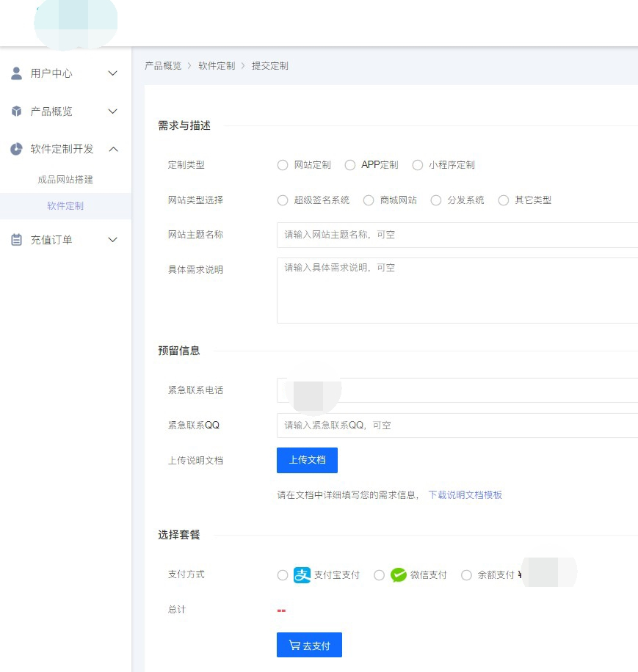Select 支付宝支付 payment radio button
The image size is (638, 672).
(283, 575)
